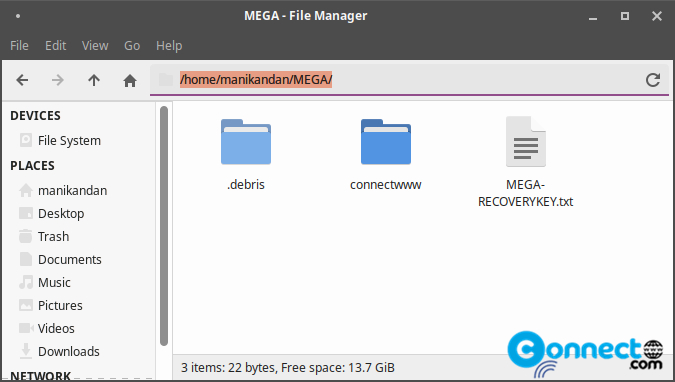Click the folder icon in the location bar
This screenshot has height=382, width=675.
click(x=165, y=80)
